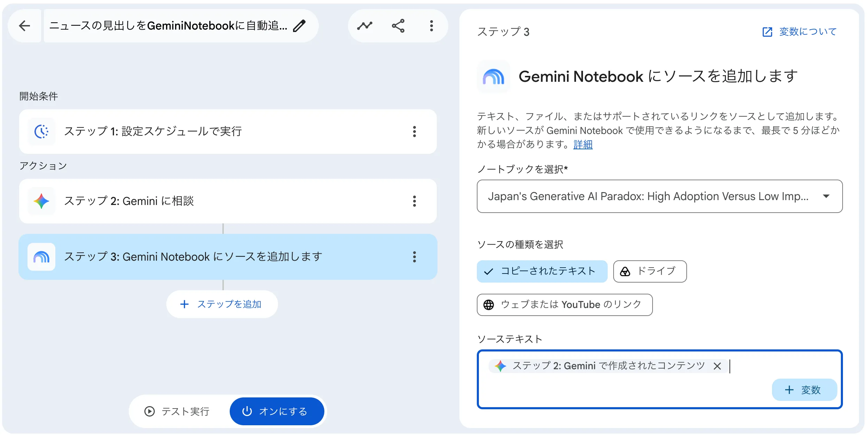
Task: Click the Drive icon in ドライブ chip
Action: coord(625,271)
